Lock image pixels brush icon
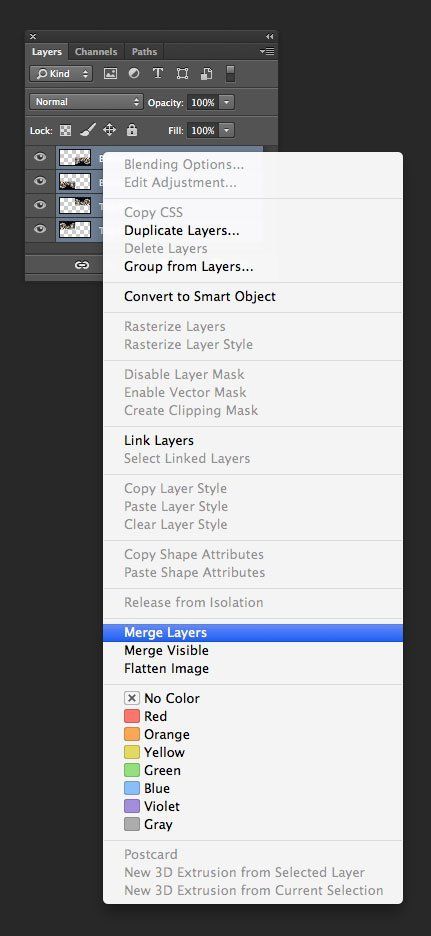Viewport: 431px width, 936px height. point(88,130)
